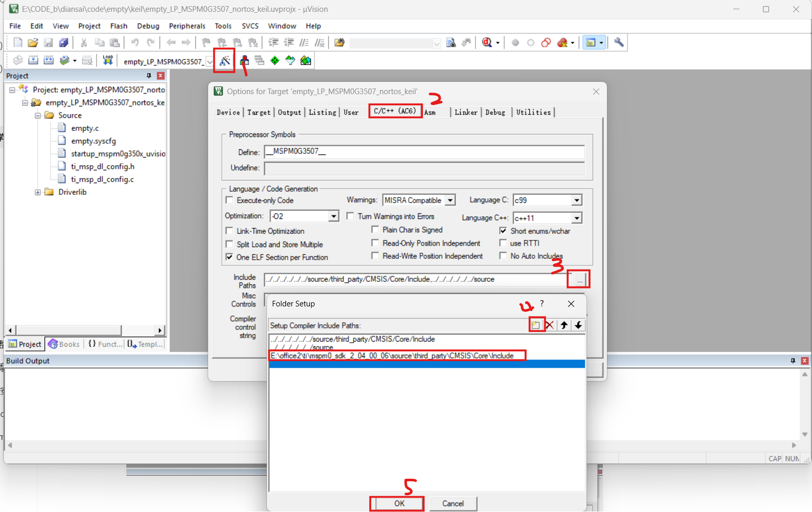
Task: Toggle Split Load and Store Multiple
Action: coord(230,244)
